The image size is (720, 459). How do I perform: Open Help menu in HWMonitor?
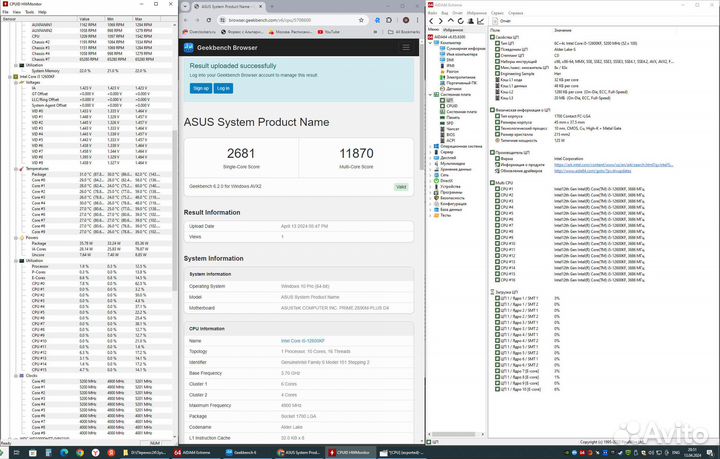click(42, 12)
